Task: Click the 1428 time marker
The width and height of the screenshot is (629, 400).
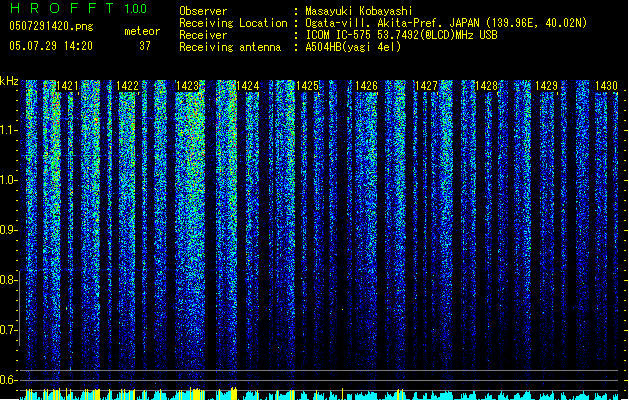Action: 486,86
